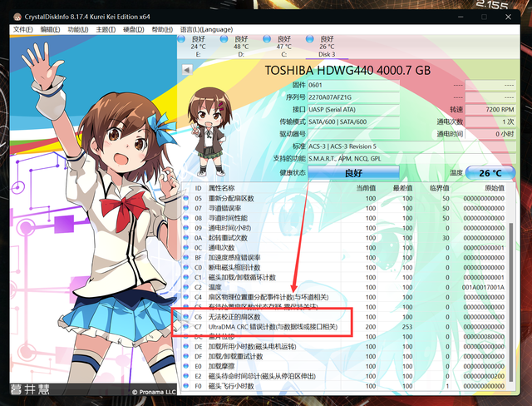Screen dimensions: 532x406
Task: Click the status dot for attribute C0
Action: pos(186,267)
